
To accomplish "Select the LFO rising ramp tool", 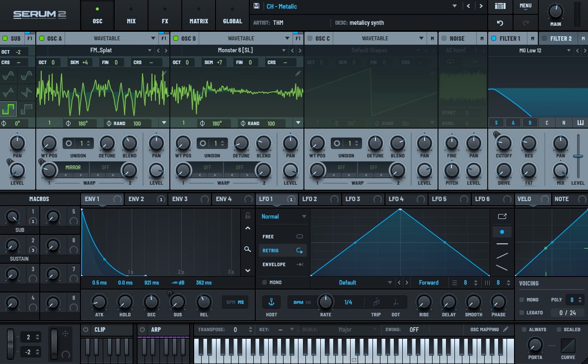I will coord(502,256).
